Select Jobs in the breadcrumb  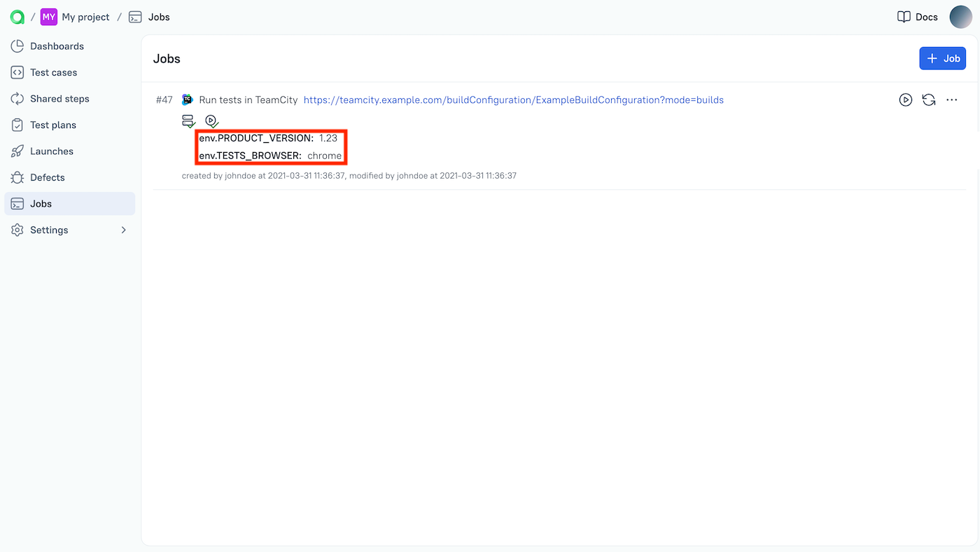[160, 16]
